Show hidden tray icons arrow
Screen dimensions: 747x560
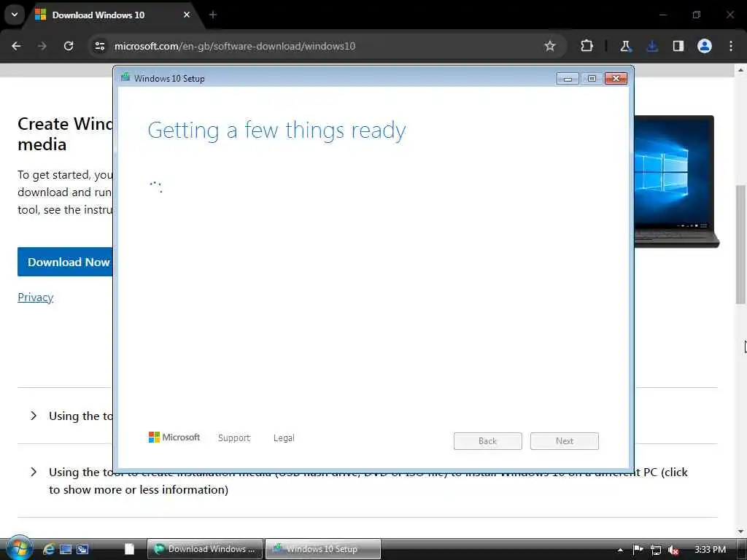(x=620, y=550)
